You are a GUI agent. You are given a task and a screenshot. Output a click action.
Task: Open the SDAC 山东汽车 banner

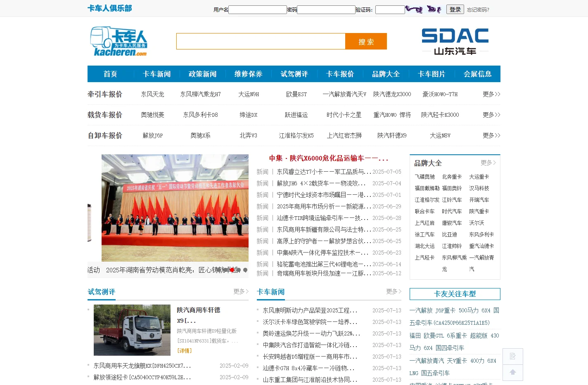pyautogui.click(x=455, y=41)
